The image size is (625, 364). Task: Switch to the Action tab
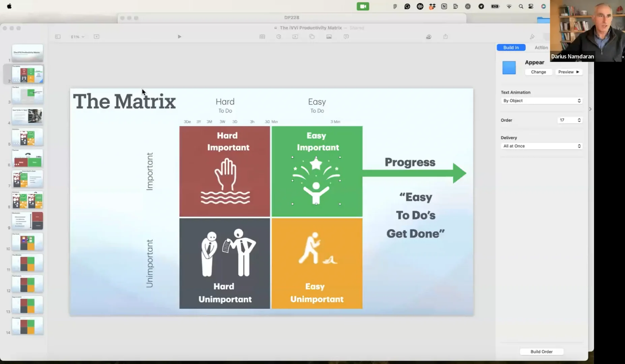tap(541, 48)
